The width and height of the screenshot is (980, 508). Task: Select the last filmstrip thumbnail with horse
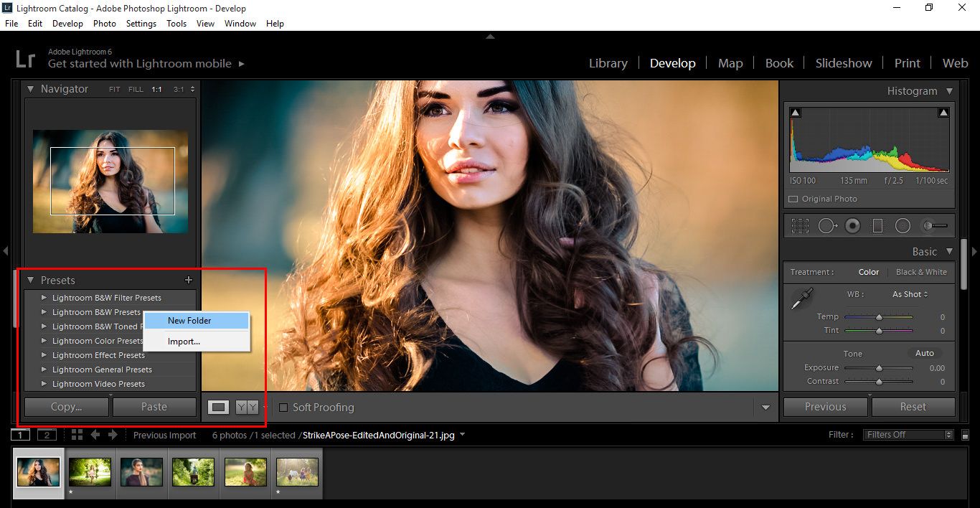tap(298, 472)
